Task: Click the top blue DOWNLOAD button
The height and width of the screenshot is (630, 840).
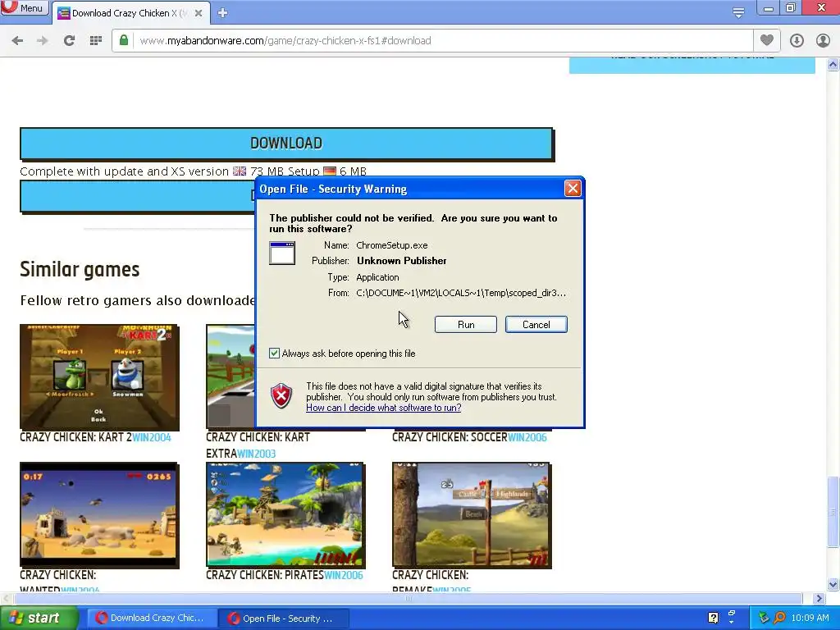Action: (x=286, y=143)
